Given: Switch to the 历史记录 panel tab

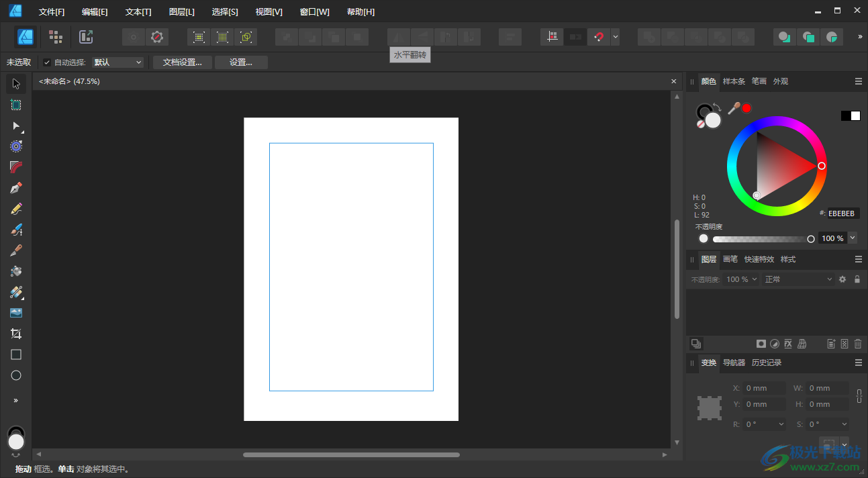Looking at the screenshot, I should 766,363.
